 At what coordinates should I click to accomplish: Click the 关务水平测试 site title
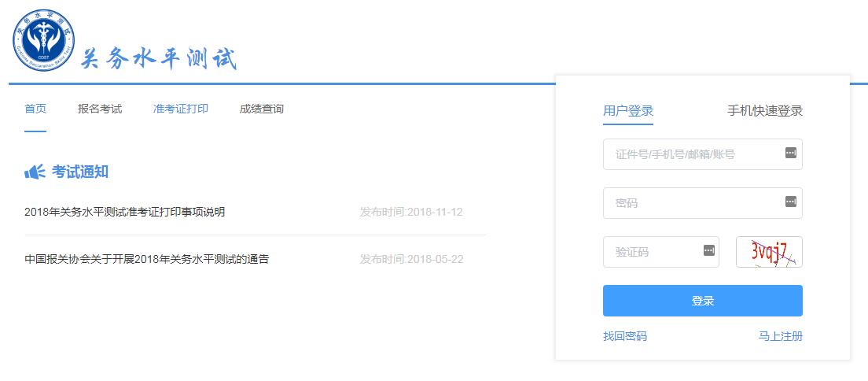159,59
